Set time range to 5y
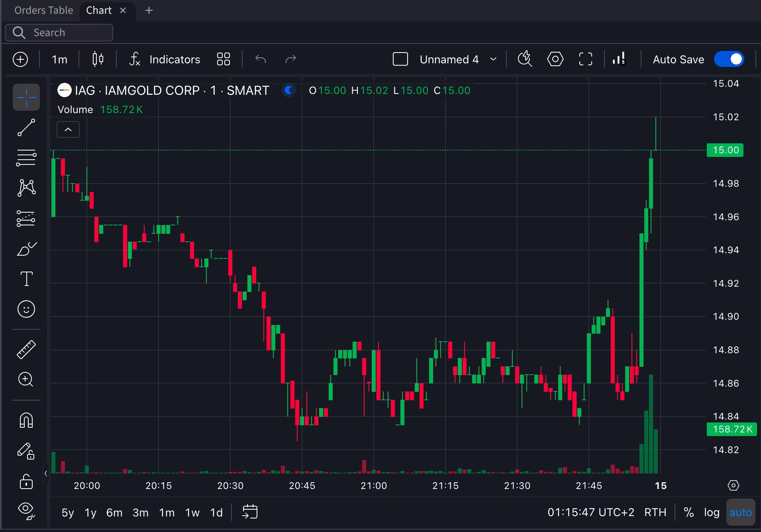Image resolution: width=761 pixels, height=532 pixels. point(68,512)
